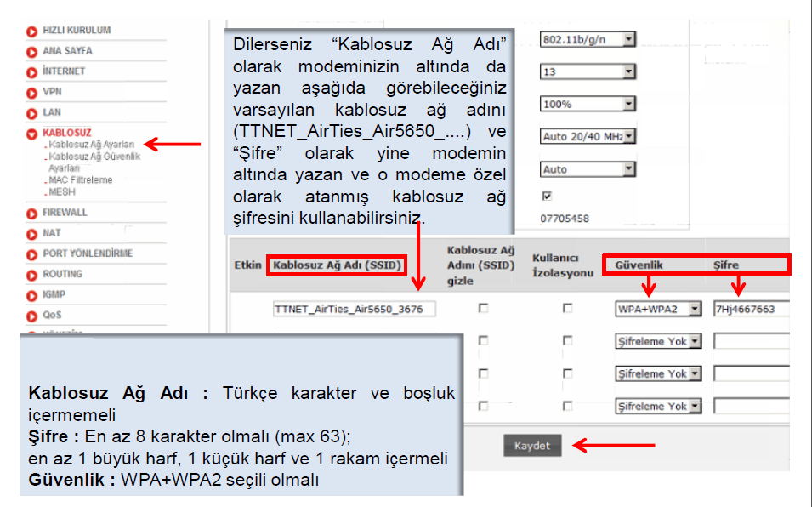Click the SSID field TTNET_AirTies_Air5650_3676

[355, 309]
